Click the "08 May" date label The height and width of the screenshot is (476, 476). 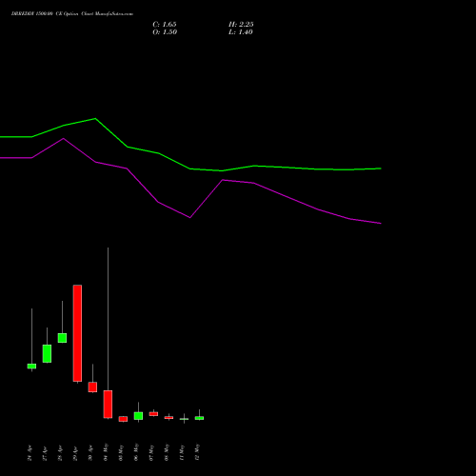[x=167, y=452]
